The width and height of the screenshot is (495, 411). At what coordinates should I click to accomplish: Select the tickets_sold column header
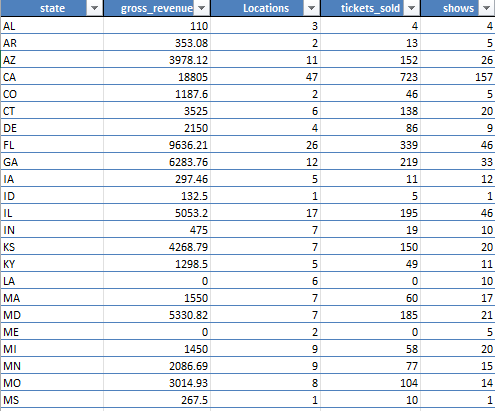click(370, 8)
